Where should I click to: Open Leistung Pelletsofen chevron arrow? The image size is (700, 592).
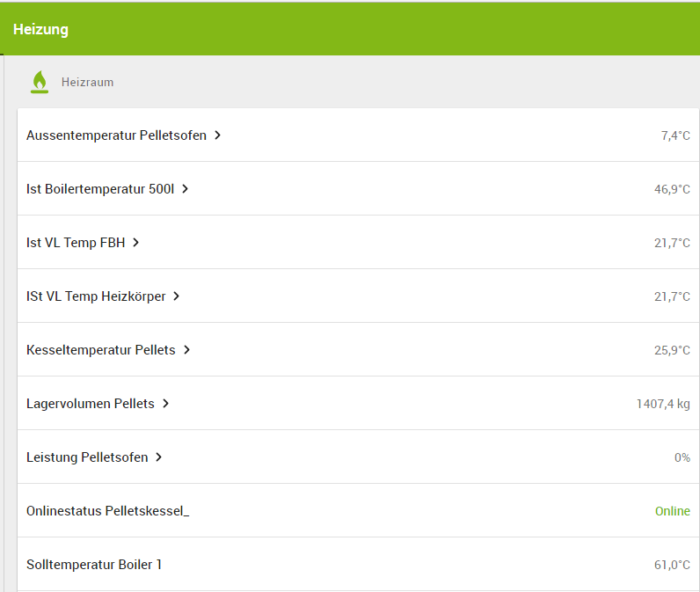[159, 457]
